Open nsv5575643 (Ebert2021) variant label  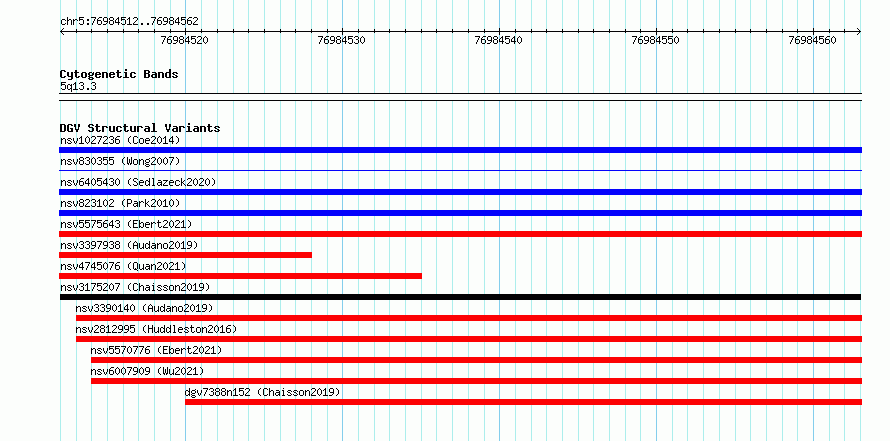click(x=126, y=224)
